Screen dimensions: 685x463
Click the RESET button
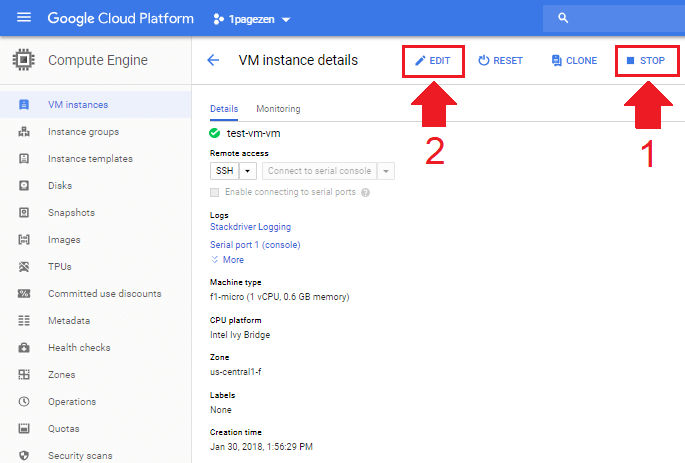(x=501, y=61)
